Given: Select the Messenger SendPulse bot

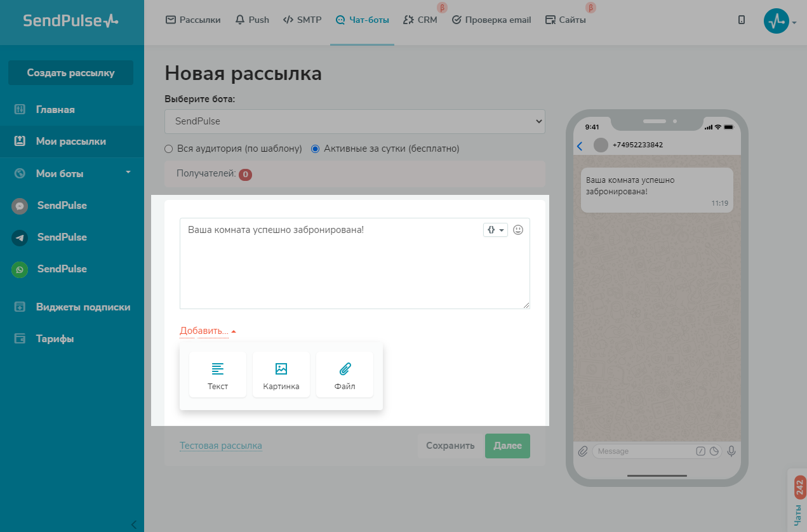Looking at the screenshot, I should pos(62,206).
